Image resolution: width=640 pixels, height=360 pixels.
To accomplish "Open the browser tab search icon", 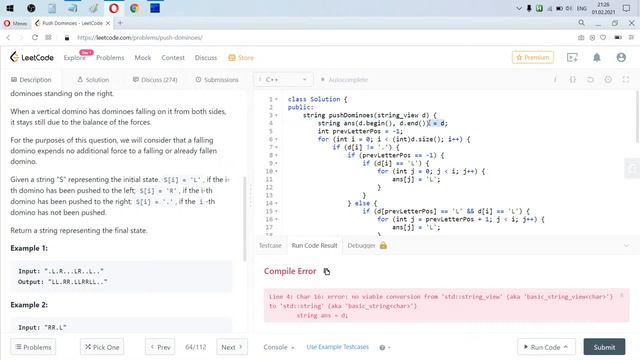I will [x=581, y=23].
